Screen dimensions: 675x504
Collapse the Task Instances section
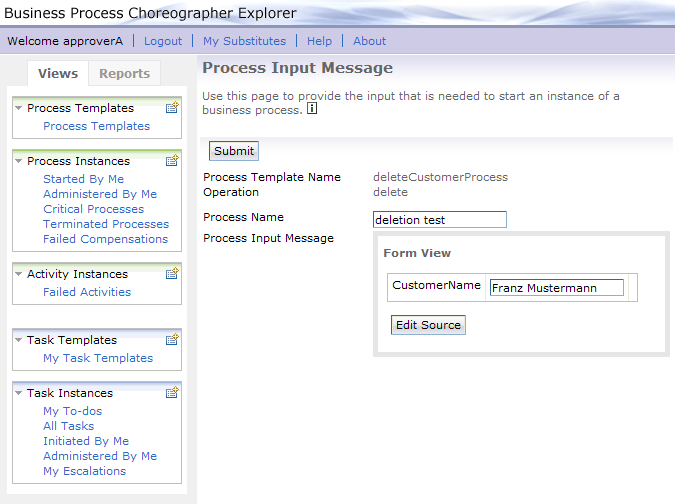pyautogui.click(x=19, y=393)
